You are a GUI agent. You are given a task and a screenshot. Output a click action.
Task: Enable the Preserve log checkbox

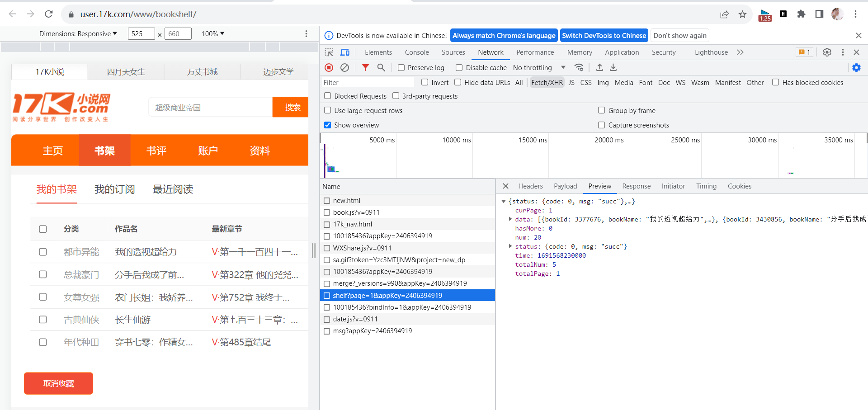pos(401,68)
